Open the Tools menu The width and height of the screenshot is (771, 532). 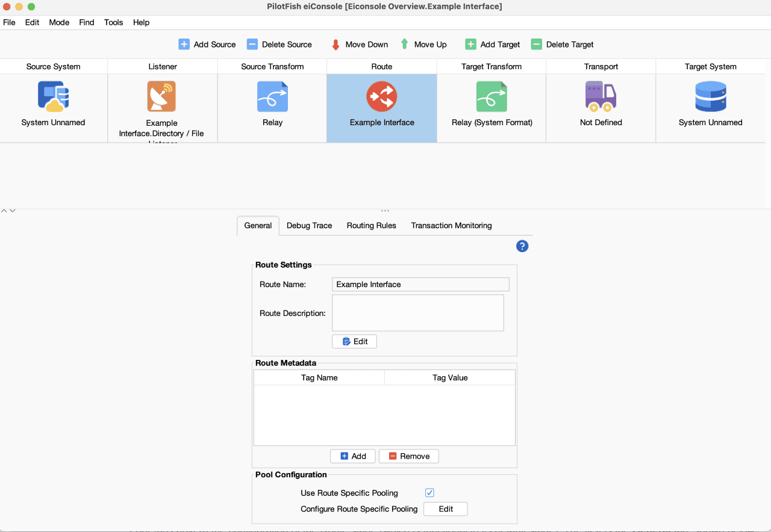click(x=114, y=22)
